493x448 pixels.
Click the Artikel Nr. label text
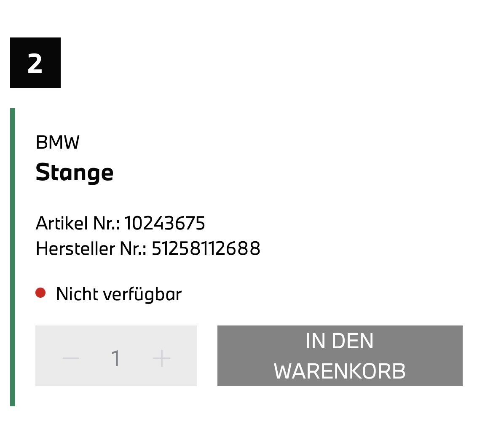tap(78, 223)
